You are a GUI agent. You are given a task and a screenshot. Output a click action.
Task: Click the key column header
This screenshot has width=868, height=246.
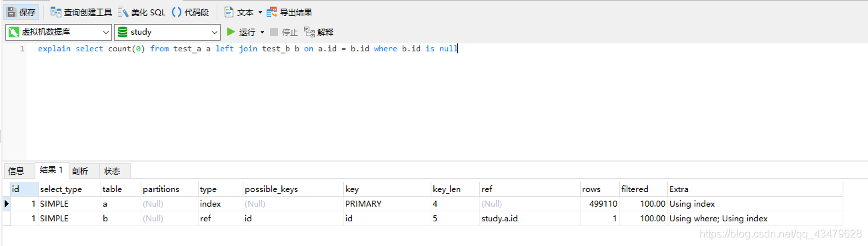pos(387,189)
